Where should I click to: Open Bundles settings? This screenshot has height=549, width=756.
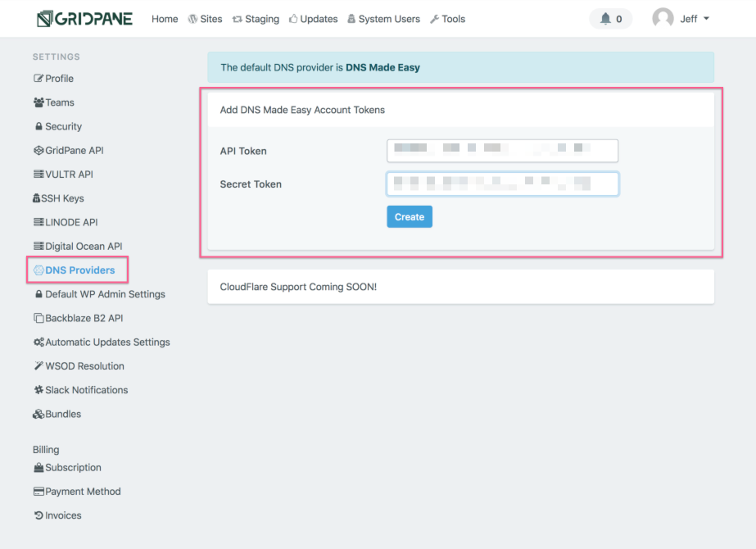coord(63,414)
